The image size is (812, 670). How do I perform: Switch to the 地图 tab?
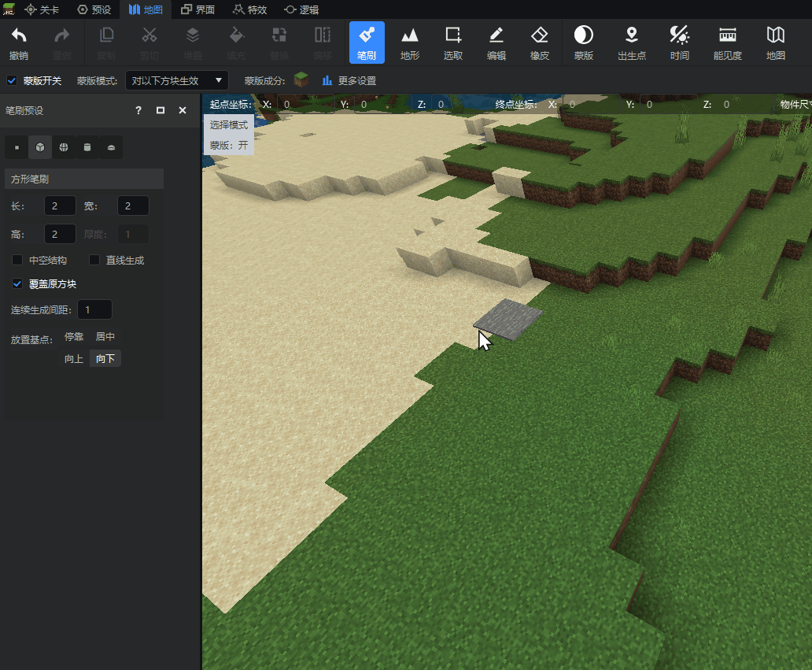[x=146, y=10]
